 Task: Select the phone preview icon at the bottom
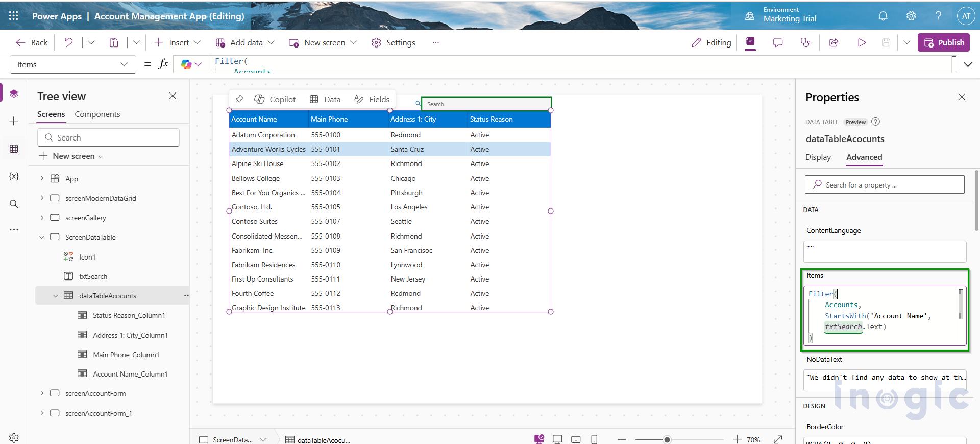tap(594, 439)
